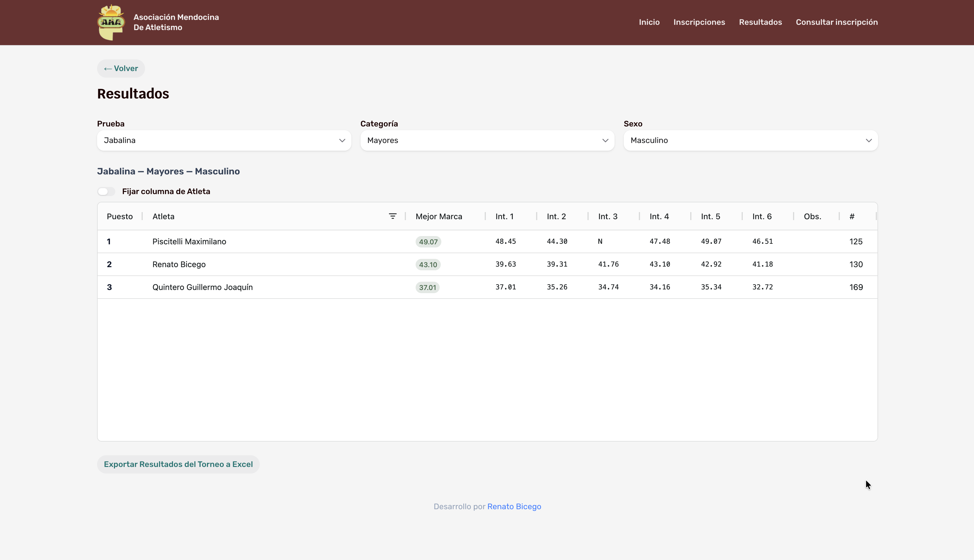
Task: Click the Obs. column header
Action: (812, 217)
